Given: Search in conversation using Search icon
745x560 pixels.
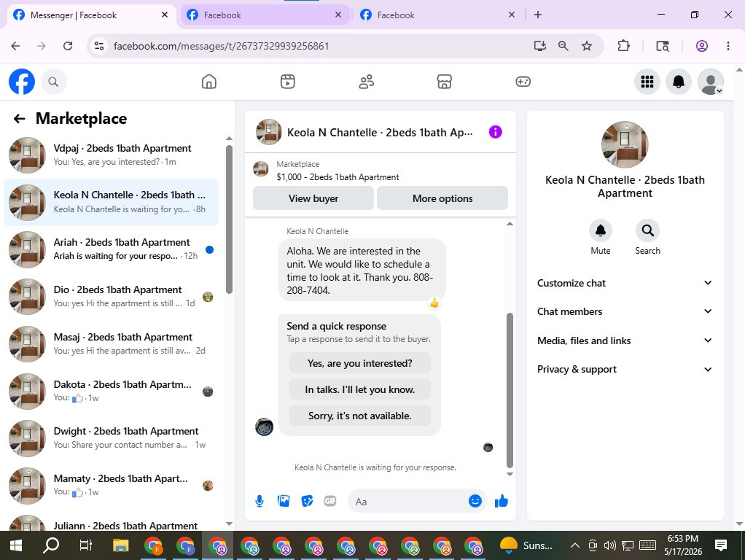Looking at the screenshot, I should (647, 230).
